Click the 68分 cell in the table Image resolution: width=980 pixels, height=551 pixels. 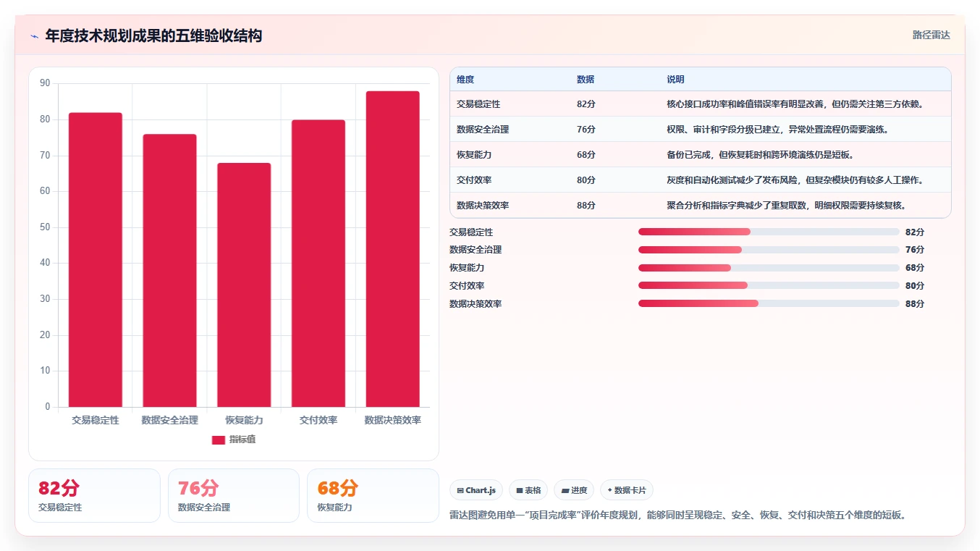tap(586, 155)
